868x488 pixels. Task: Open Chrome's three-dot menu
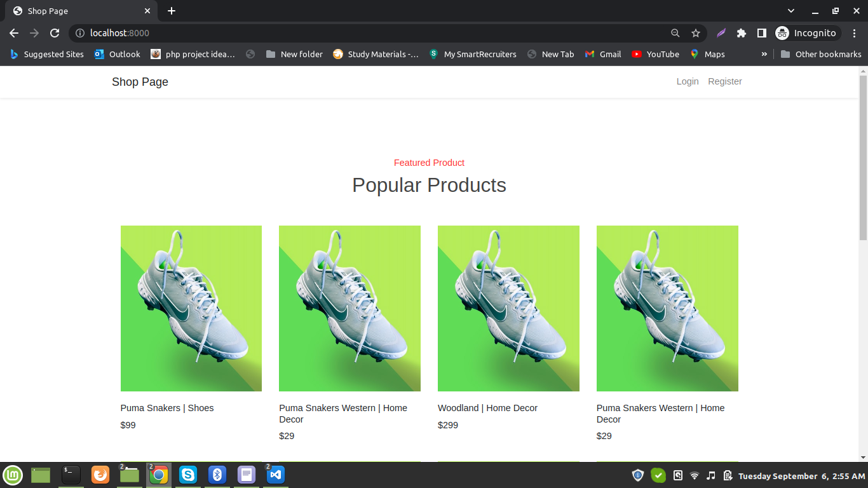pos(855,33)
